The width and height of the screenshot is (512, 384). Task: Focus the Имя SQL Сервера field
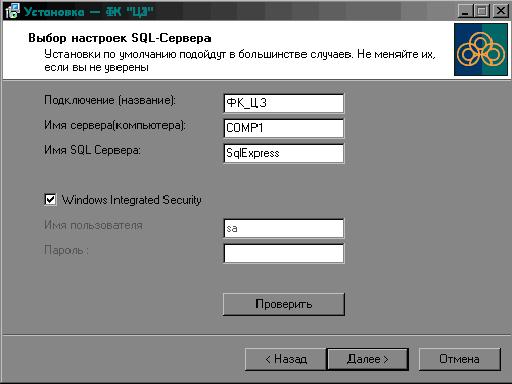[x=284, y=153]
